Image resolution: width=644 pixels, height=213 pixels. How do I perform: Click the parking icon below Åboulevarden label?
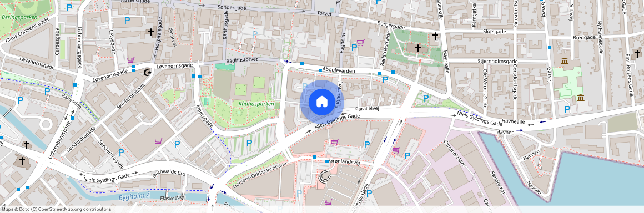[385, 79]
